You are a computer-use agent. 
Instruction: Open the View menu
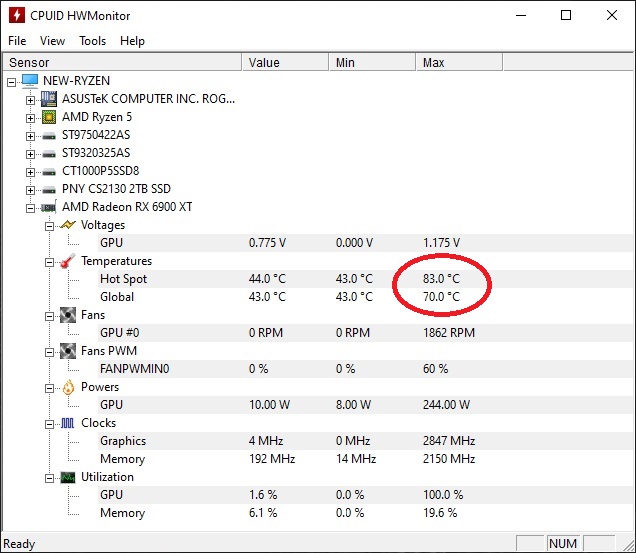pos(52,41)
